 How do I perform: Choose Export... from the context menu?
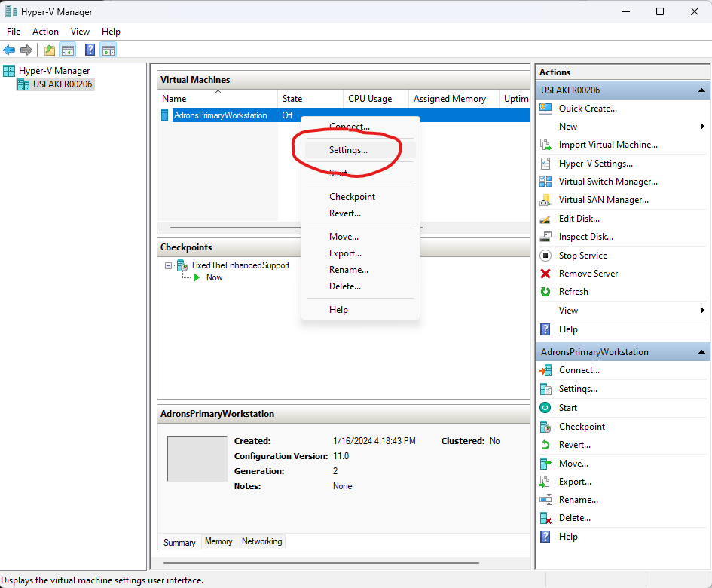(x=360, y=253)
